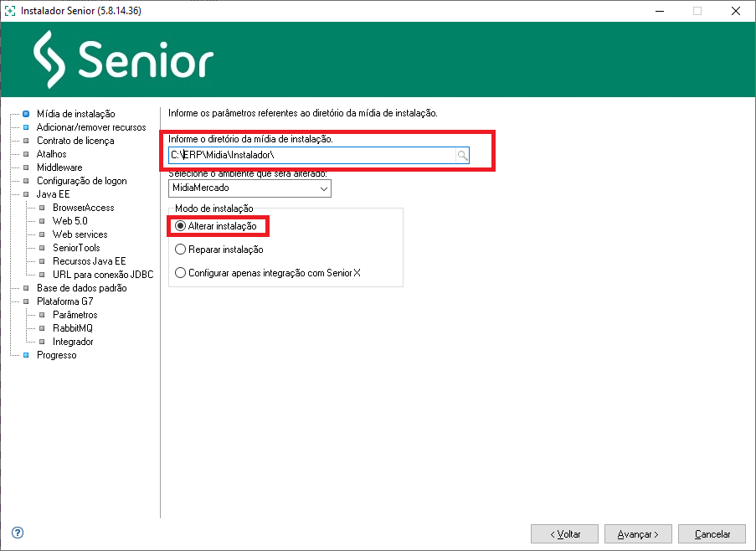Select Atalhos step in the tree
Screen dimensions: 756x551
coord(52,154)
